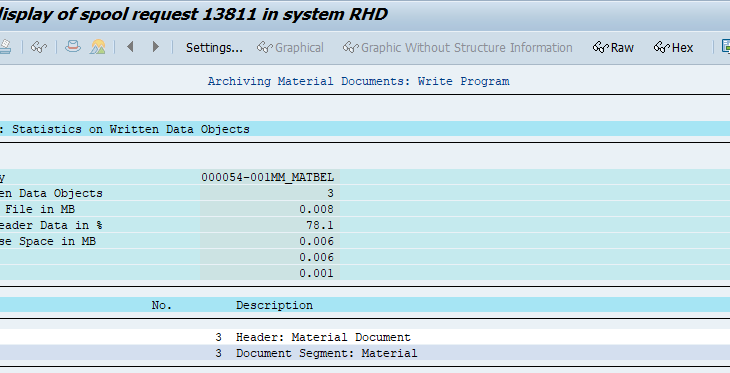Click the File in MB value 0.008
This screenshot has height=373, width=730.
317,209
